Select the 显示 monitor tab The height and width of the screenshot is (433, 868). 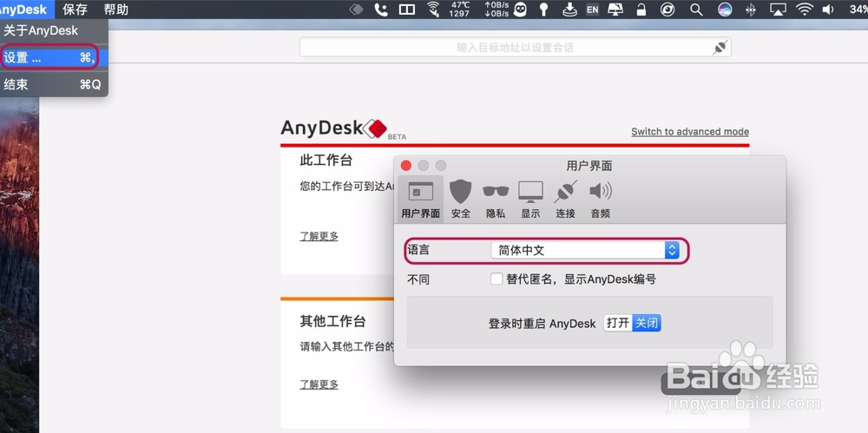click(x=530, y=200)
